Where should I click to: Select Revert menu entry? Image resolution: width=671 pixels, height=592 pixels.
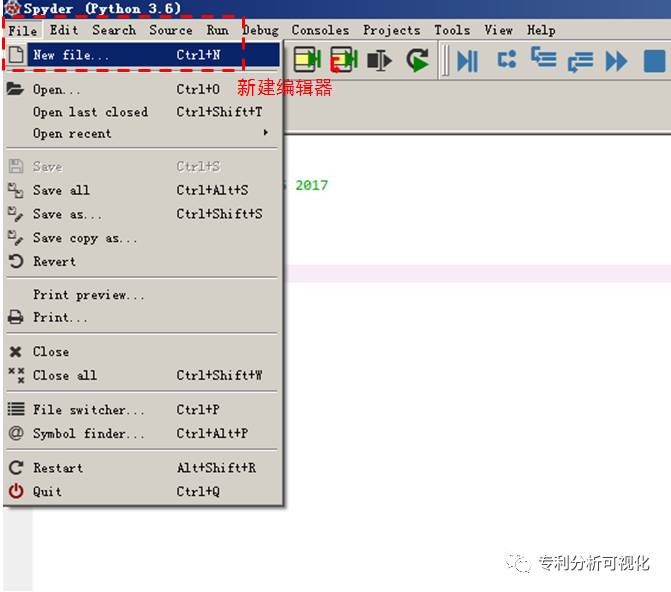[143, 261]
